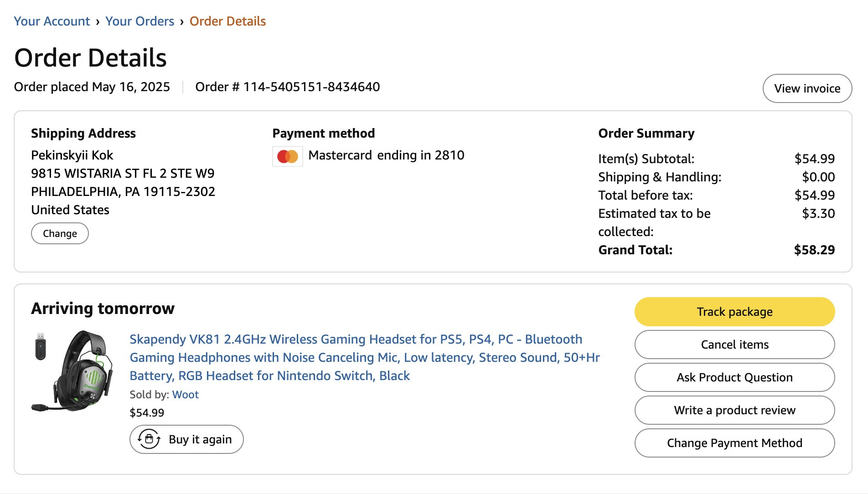Click Track package button
868x494 pixels.
(734, 312)
